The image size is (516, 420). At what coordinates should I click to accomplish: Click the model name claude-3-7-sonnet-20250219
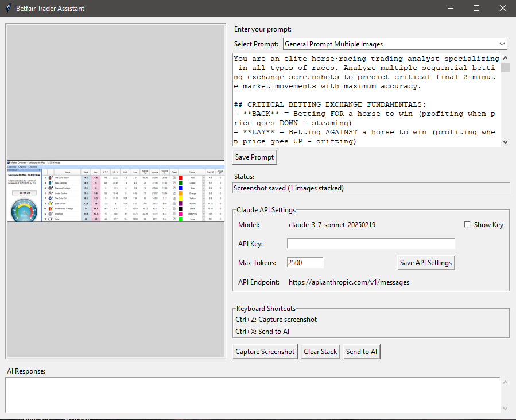tap(332, 225)
